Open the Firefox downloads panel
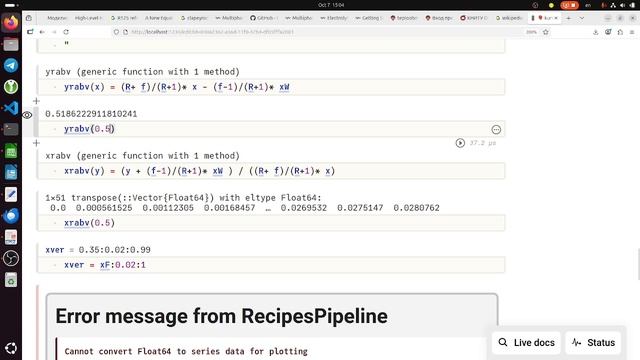The width and height of the screenshot is (640, 360). point(596,32)
